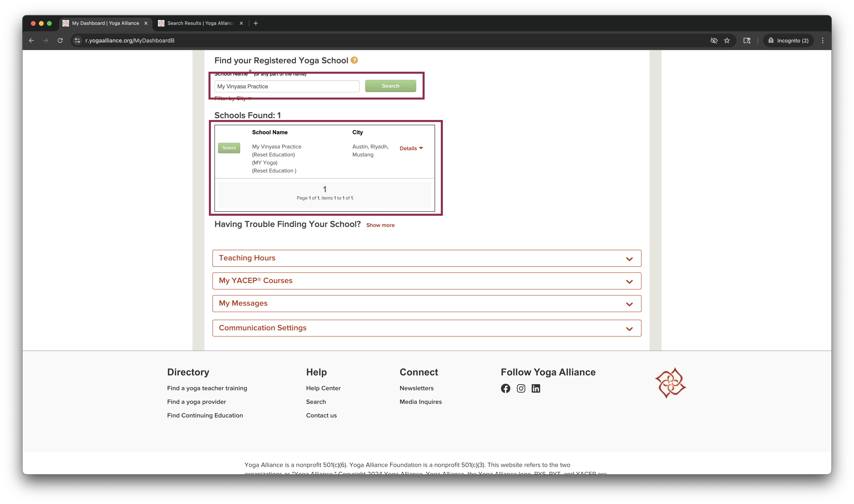
Task: Open Yoga Alliance Facebook page
Action: point(505,389)
